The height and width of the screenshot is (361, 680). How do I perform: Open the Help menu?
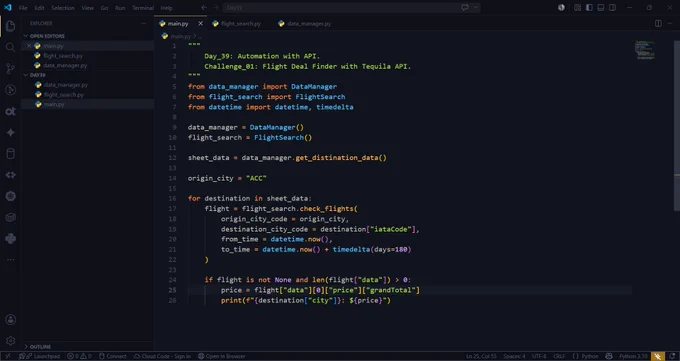coord(167,8)
